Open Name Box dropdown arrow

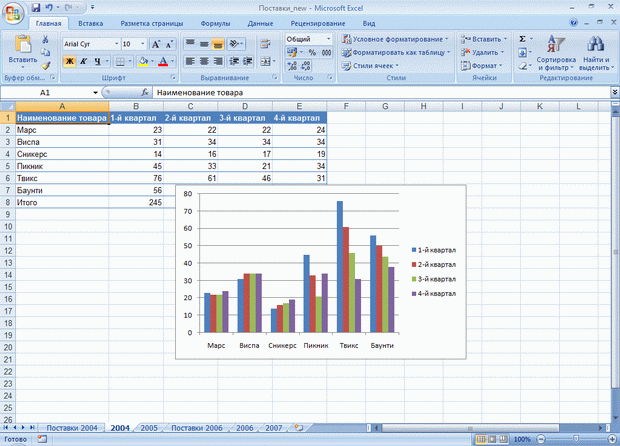[x=95, y=93]
